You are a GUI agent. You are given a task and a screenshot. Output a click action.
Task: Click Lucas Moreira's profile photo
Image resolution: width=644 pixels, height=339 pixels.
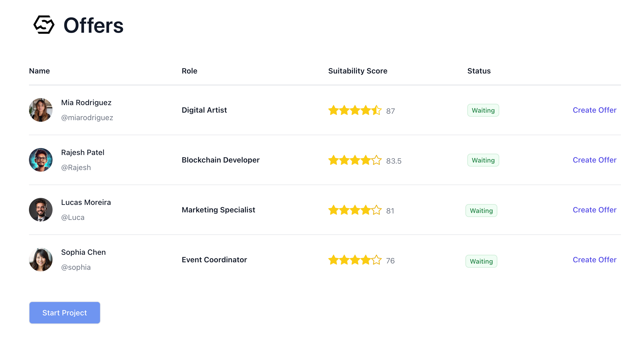(x=41, y=210)
